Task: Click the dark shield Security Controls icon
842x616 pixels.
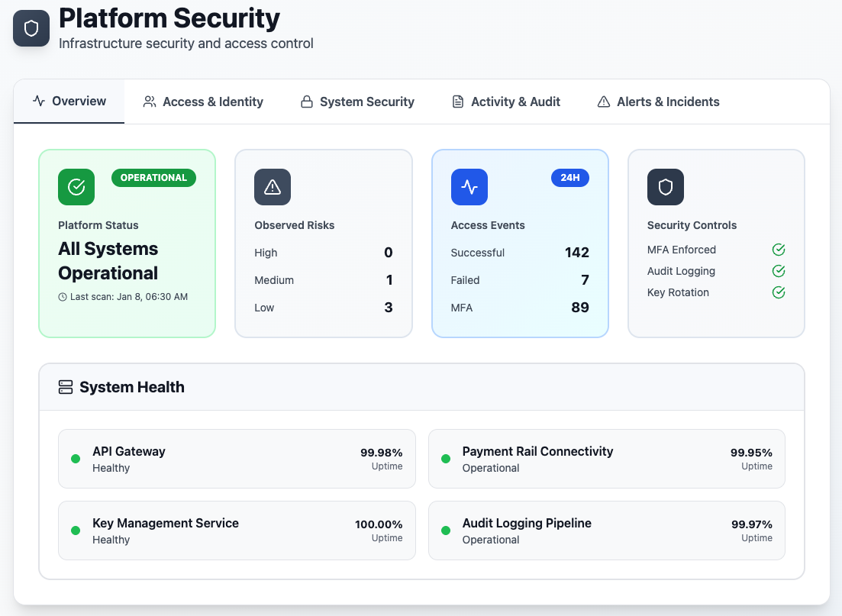Action: coord(666,187)
